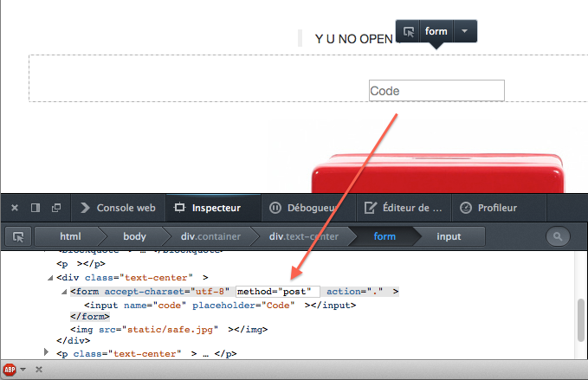
Task: Select input in the breadcrumb
Action: point(449,236)
